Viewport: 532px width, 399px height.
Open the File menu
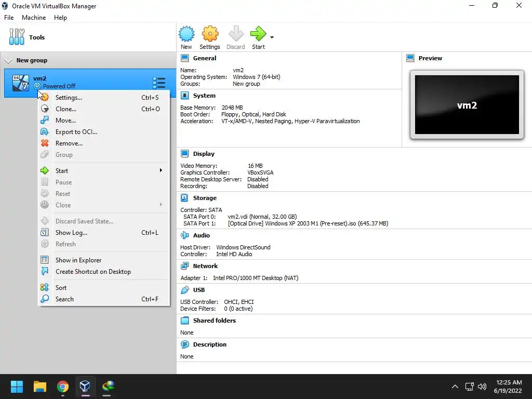click(9, 18)
